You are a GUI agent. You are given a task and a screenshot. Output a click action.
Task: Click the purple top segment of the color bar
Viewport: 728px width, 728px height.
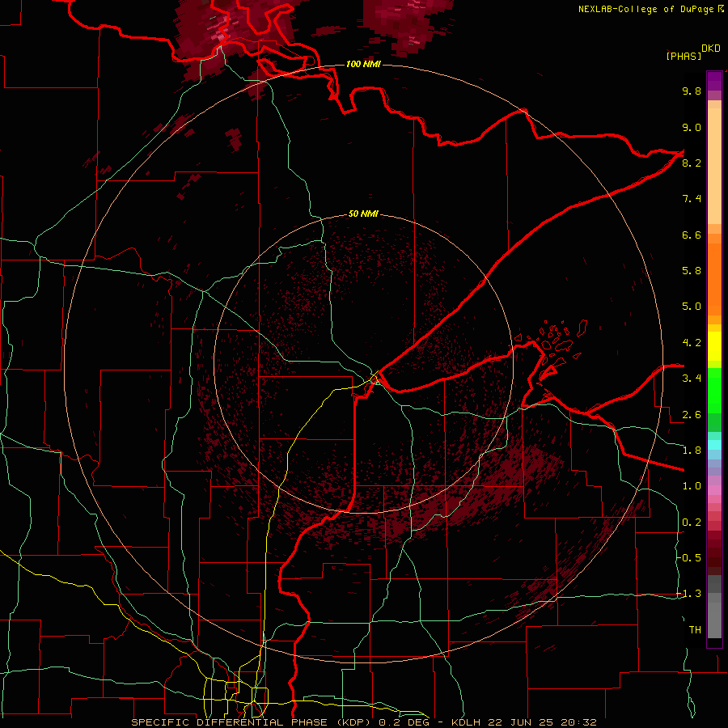pyautogui.click(x=714, y=81)
